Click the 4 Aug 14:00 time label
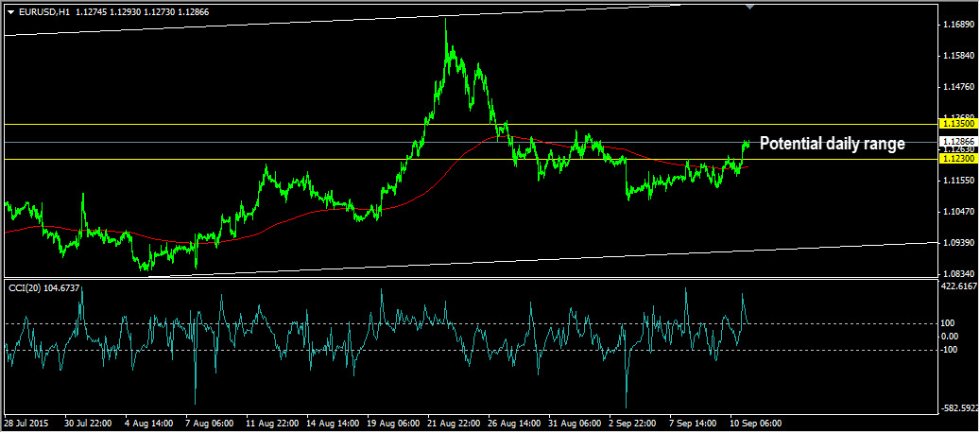The width and height of the screenshot is (980, 433). pyautogui.click(x=148, y=423)
